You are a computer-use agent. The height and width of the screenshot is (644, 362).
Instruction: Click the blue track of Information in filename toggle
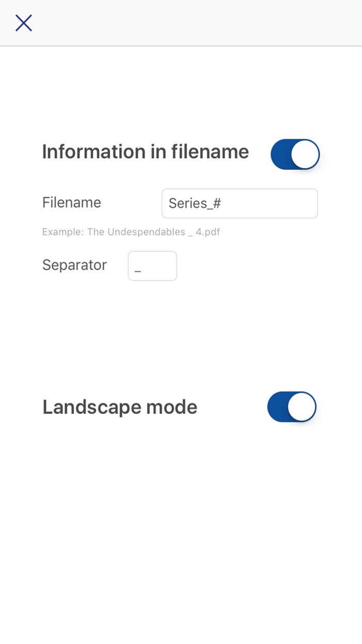coord(280,154)
